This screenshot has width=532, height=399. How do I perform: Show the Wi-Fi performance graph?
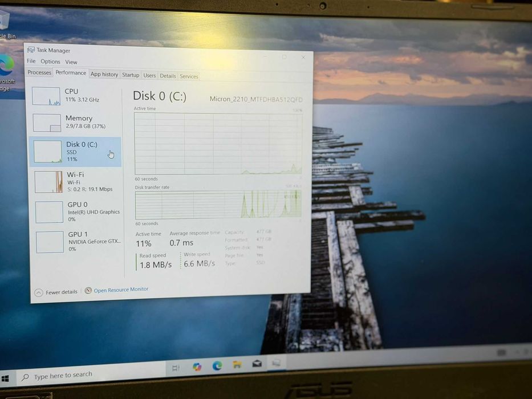click(78, 181)
